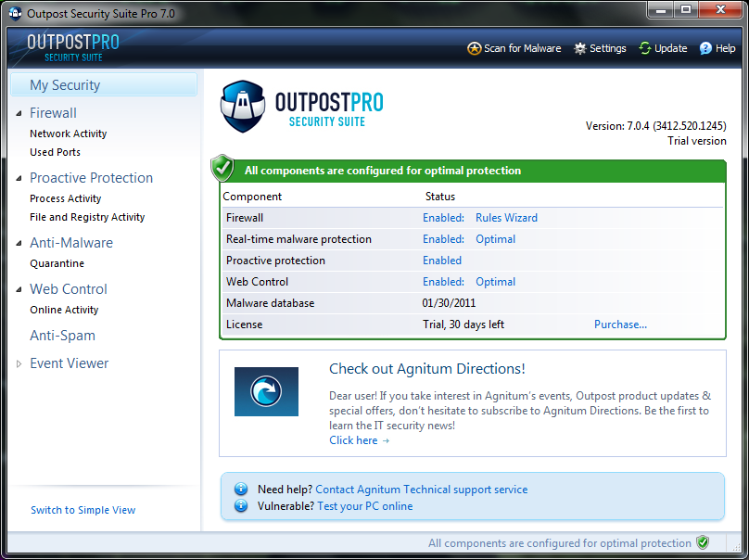The height and width of the screenshot is (560, 749).
Task: Click Firewall Enabled status link
Action: click(x=443, y=218)
